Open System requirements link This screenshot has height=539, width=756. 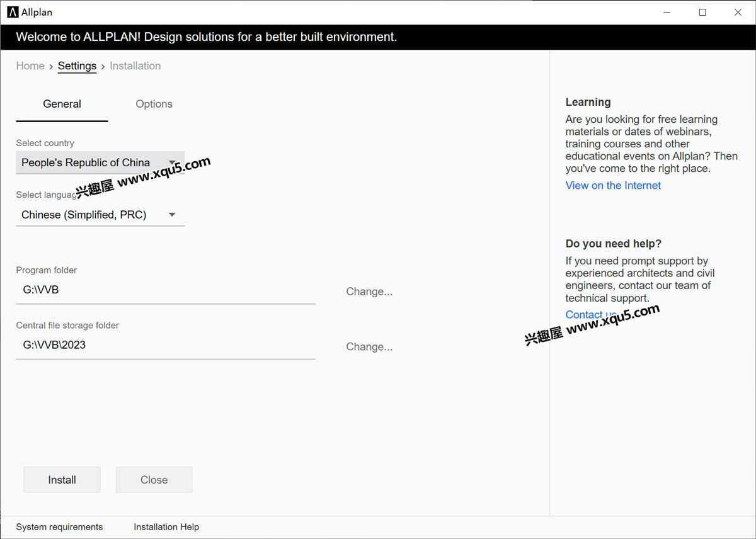(x=59, y=527)
